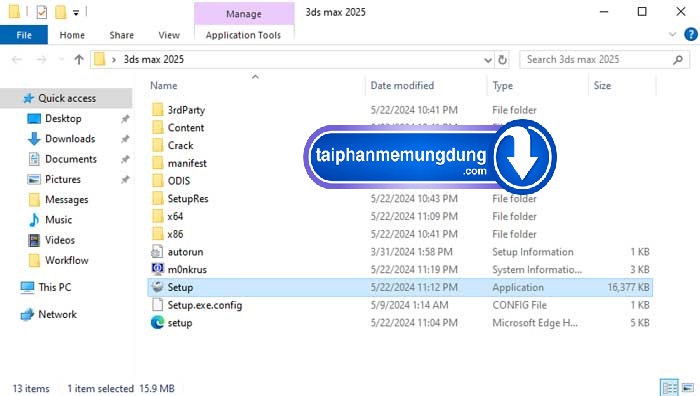This screenshot has width=700, height=396.
Task: Select the autorun setup information icon
Action: pyautogui.click(x=157, y=252)
